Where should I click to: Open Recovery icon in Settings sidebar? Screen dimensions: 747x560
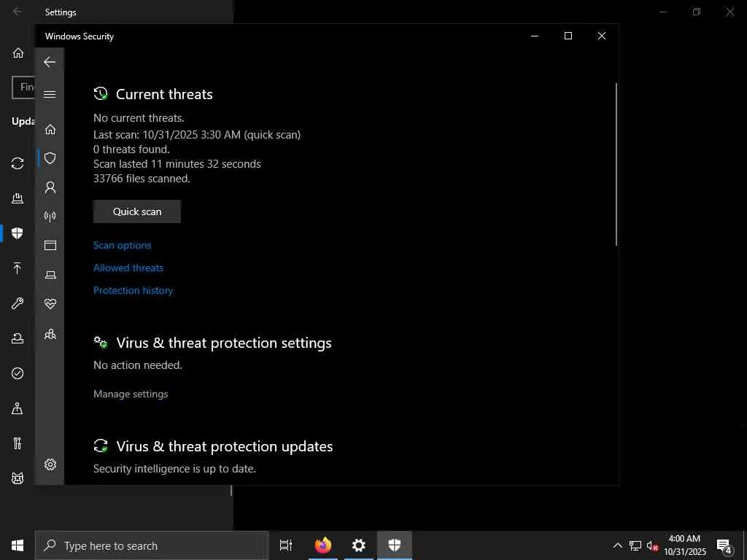[18, 338]
